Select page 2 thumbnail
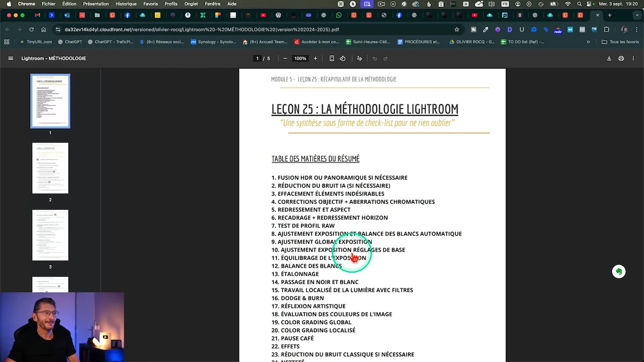 coord(50,168)
